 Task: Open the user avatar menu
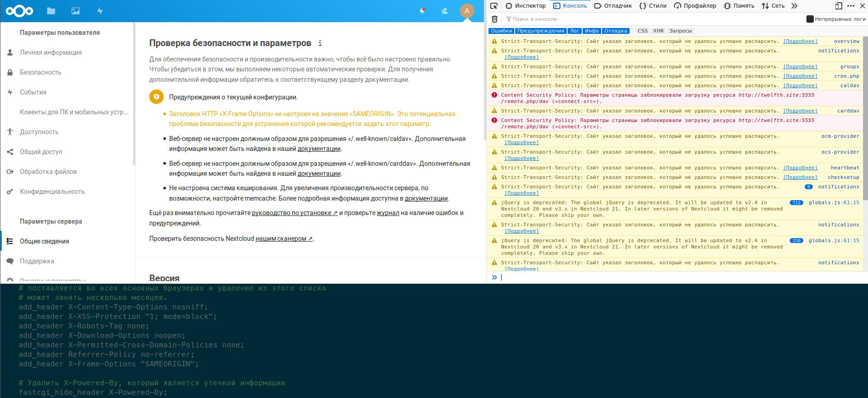[467, 11]
